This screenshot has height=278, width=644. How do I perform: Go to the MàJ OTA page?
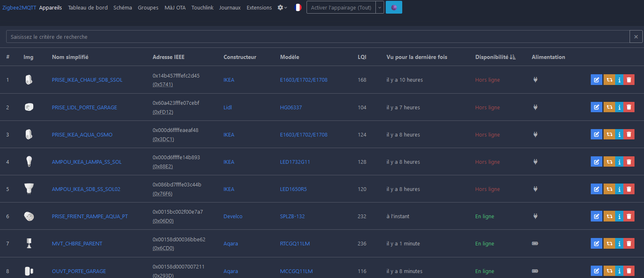[x=175, y=7]
